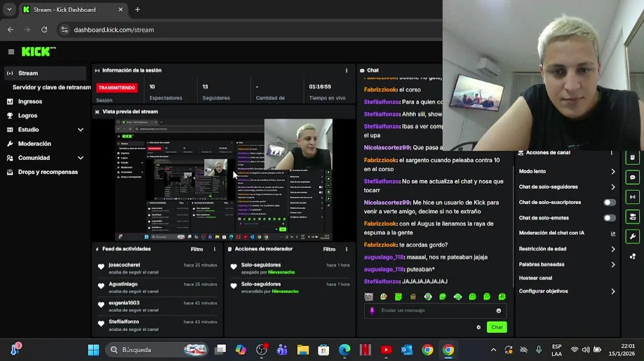
Task: Click the broadcast signal icon in right rail
Action: click(x=632, y=197)
